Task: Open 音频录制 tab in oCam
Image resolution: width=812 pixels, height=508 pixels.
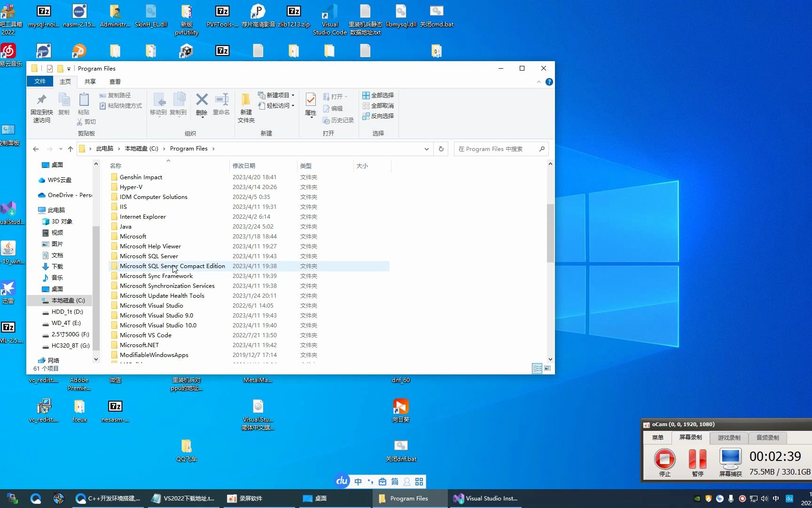Action: pyautogui.click(x=767, y=437)
